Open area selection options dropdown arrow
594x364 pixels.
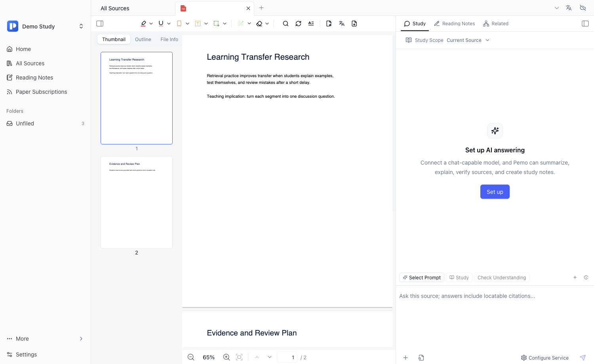click(x=225, y=24)
